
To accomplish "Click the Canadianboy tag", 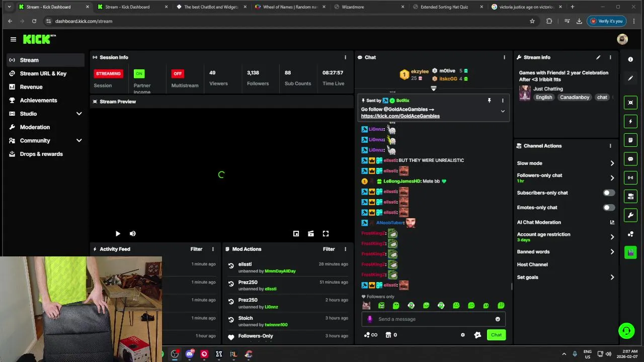I will (x=575, y=98).
